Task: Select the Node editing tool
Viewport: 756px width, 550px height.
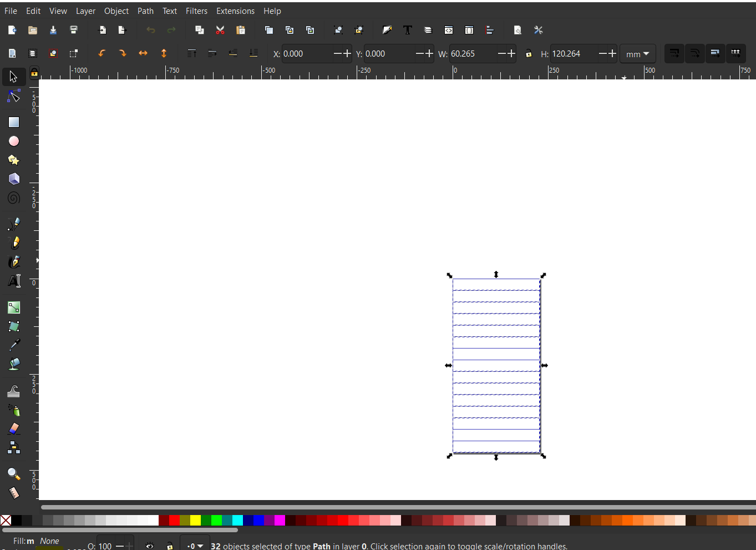Action: [x=14, y=97]
